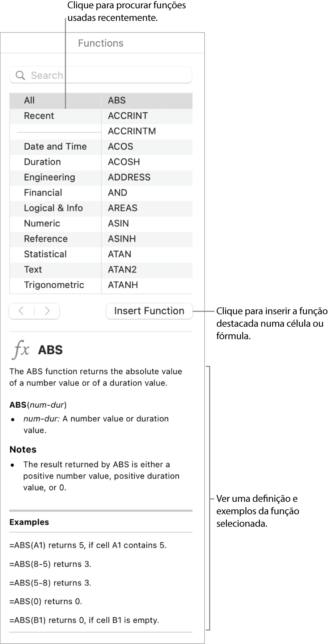The image size is (334, 644).
Task: Click the magnifying glass search icon
Action: click(x=21, y=75)
